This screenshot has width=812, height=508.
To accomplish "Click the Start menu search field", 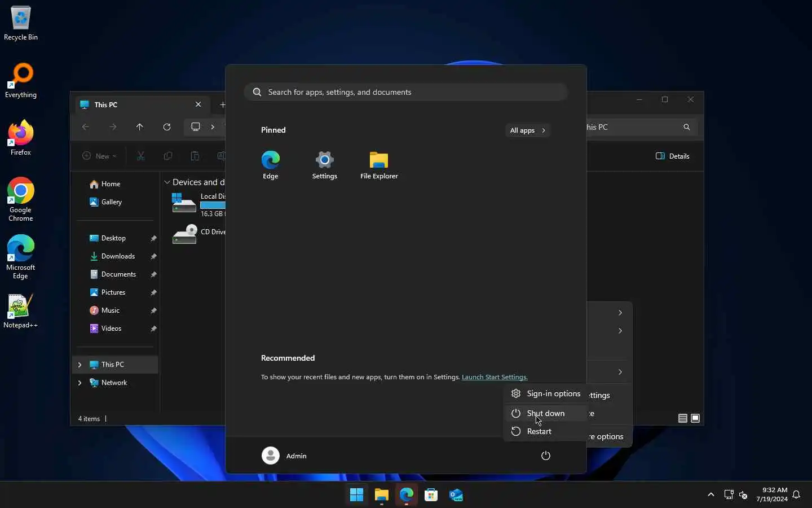I will point(406,92).
